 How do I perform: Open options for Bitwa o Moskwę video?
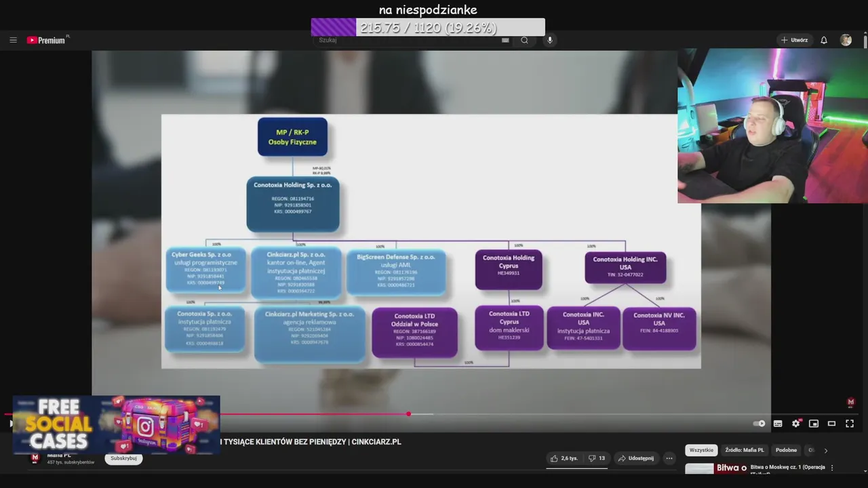coord(832,468)
